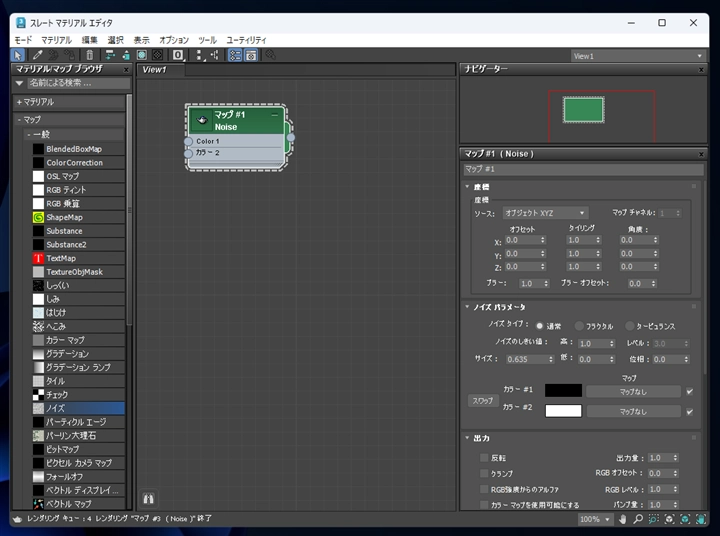
Task: Click カラー #1 マップなし button
Action: pyautogui.click(x=634, y=392)
